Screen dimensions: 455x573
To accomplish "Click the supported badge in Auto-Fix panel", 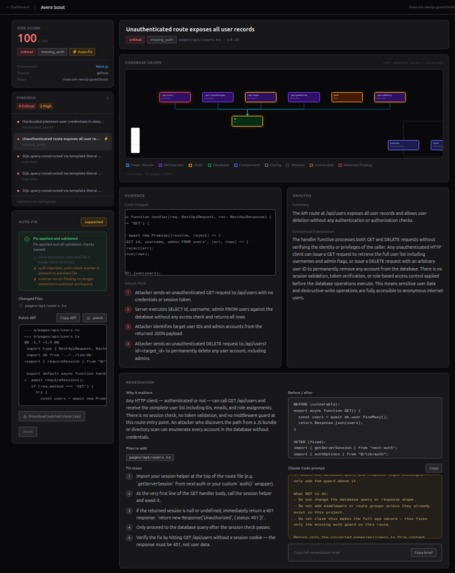I will tap(94, 222).
